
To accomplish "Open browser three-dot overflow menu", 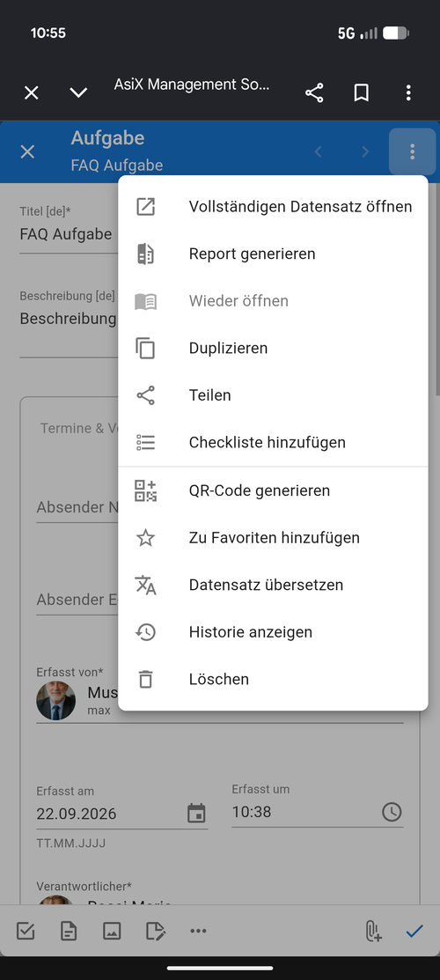I will (408, 93).
